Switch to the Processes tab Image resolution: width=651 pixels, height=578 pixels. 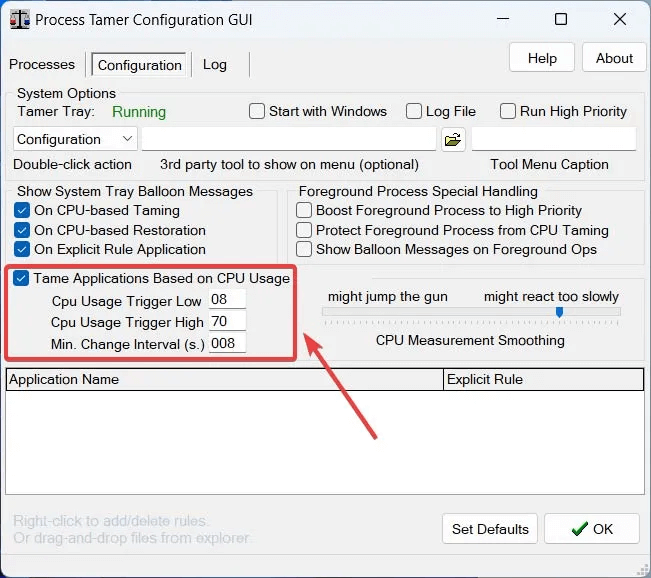(42, 64)
